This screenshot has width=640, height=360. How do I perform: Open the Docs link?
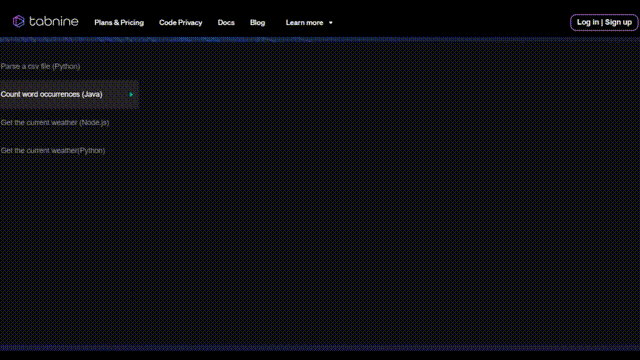pyautogui.click(x=226, y=23)
